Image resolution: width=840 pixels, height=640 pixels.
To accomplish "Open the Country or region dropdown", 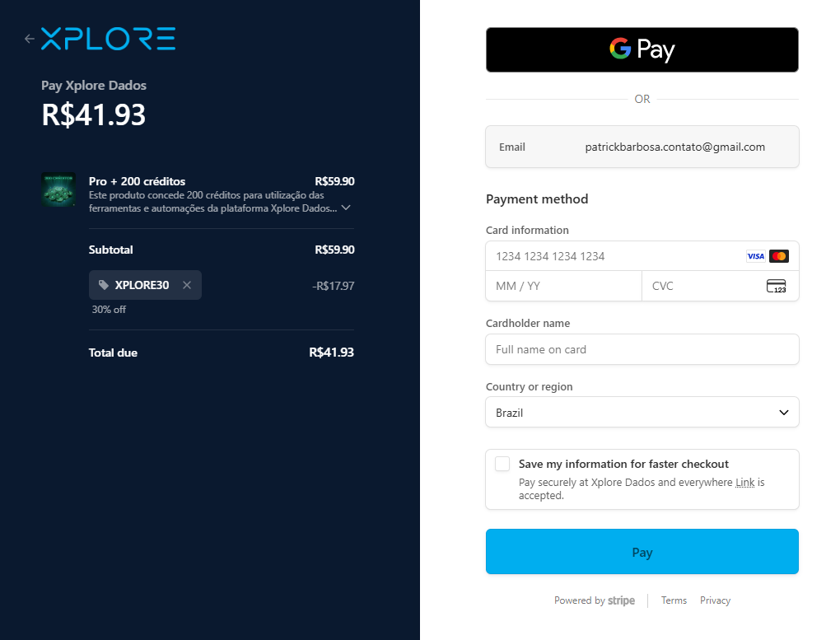I will coord(642,413).
